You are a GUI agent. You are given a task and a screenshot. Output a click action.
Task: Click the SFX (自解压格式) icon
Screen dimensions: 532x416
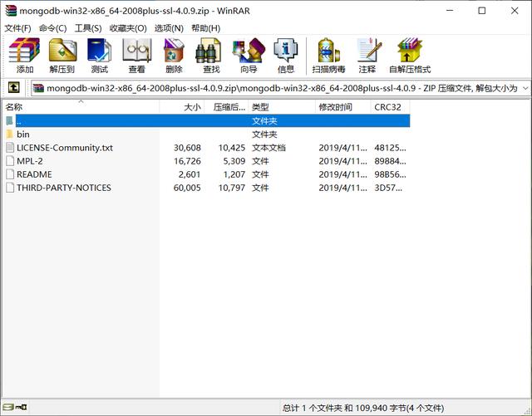point(410,51)
